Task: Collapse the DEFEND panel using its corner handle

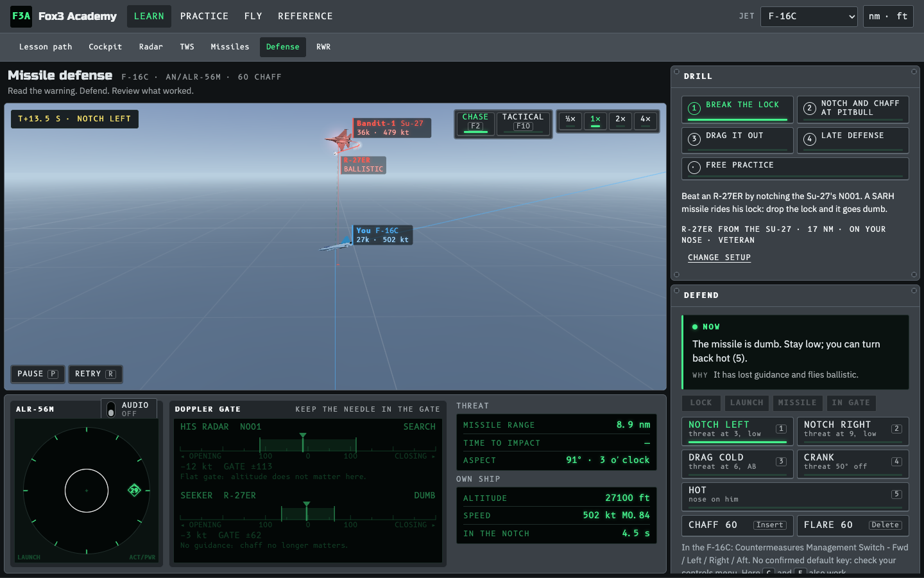Action: [914, 290]
